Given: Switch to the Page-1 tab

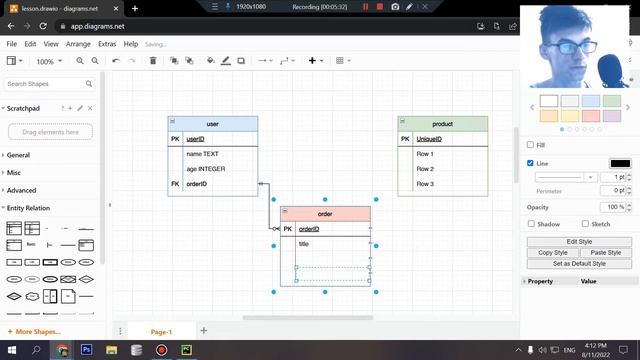Looking at the screenshot, I should tap(161, 332).
